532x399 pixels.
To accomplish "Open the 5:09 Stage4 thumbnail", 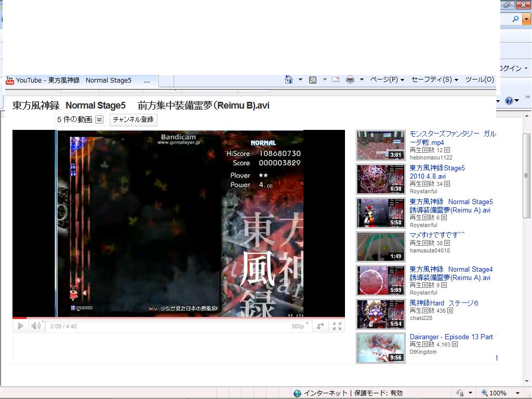I will (x=381, y=280).
